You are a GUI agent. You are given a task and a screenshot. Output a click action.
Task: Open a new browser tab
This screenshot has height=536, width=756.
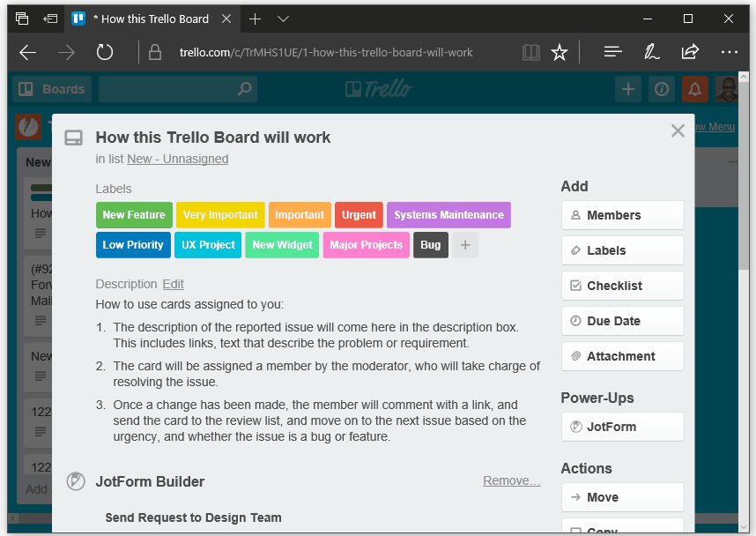coord(256,19)
